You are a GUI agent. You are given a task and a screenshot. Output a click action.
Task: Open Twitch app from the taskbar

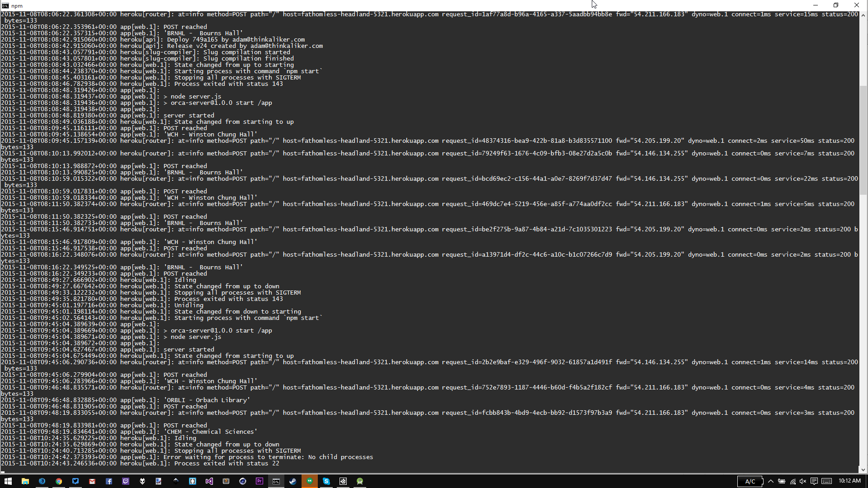(x=126, y=481)
